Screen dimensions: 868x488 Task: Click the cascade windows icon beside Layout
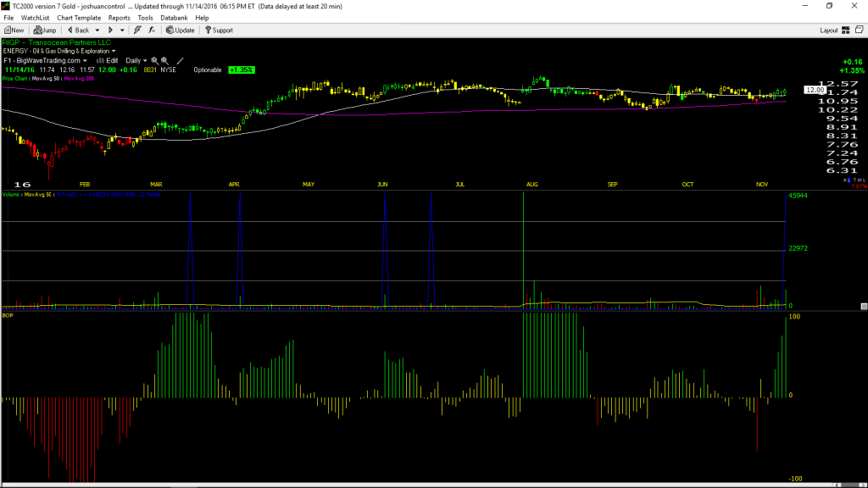click(x=860, y=30)
